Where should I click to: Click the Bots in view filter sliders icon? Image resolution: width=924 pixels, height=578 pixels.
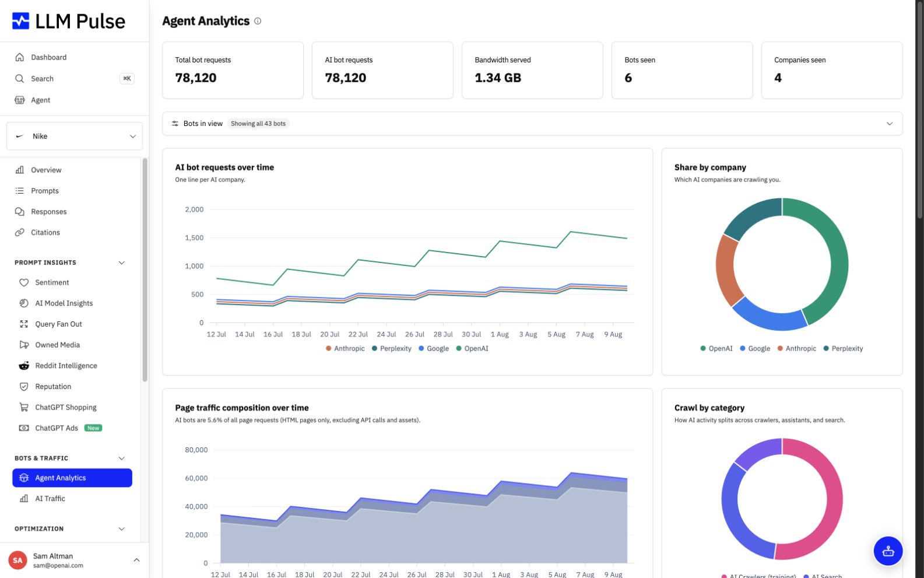[x=175, y=124]
